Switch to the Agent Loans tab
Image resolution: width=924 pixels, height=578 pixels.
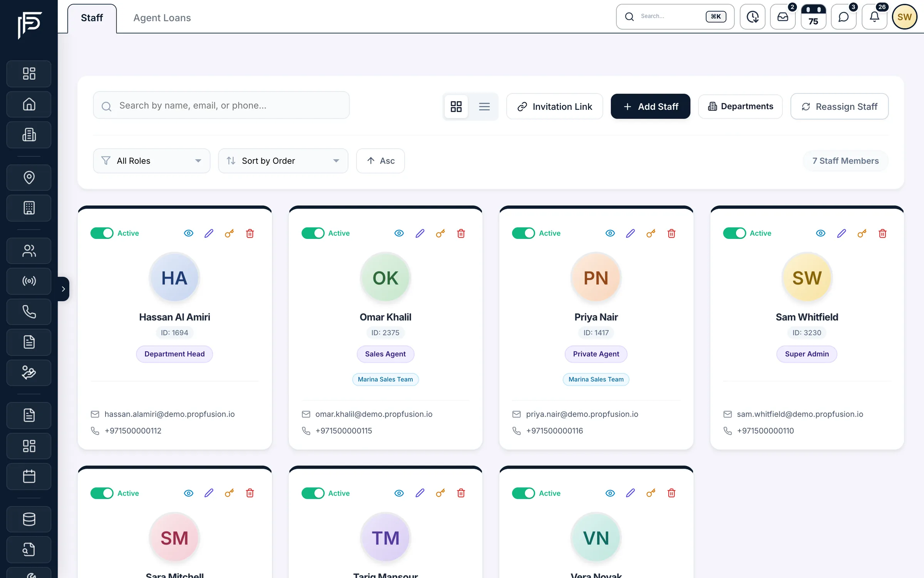click(162, 18)
